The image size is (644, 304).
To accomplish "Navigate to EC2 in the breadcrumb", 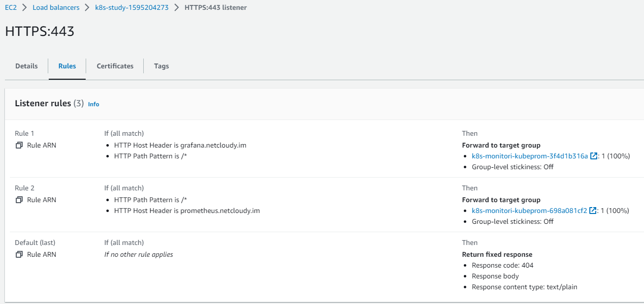I will pyautogui.click(x=11, y=8).
